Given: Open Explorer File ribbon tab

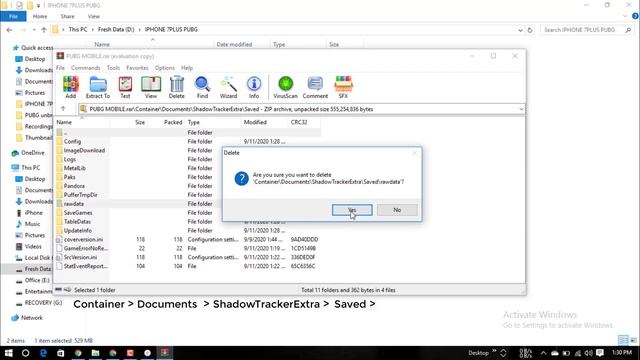Looking at the screenshot, I should [13, 16].
